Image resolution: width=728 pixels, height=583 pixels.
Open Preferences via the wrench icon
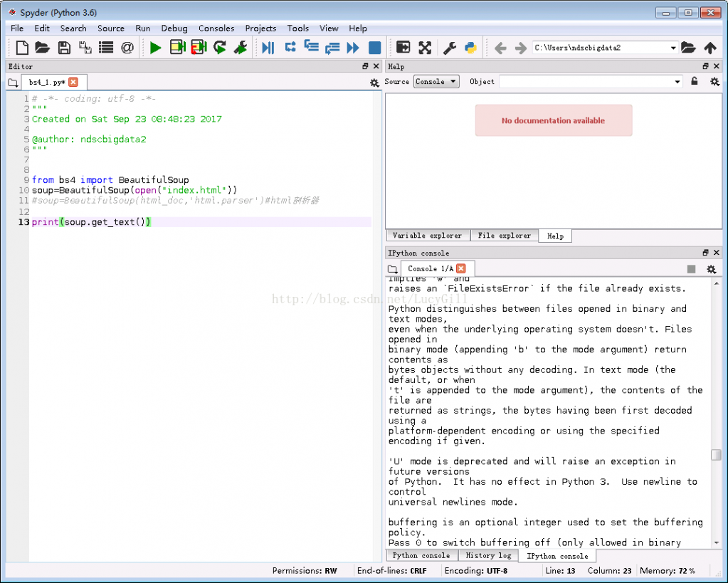pos(450,48)
